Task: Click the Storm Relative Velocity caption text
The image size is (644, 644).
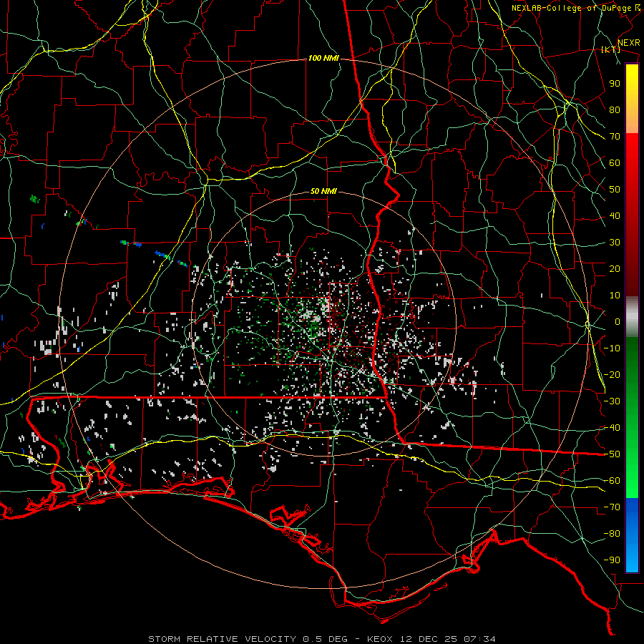Action: tap(322, 639)
